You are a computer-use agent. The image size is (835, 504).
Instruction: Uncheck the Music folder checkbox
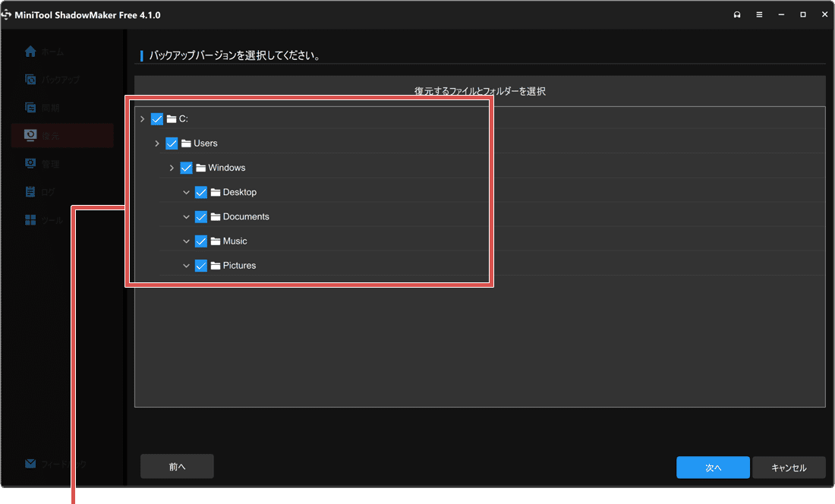[200, 241]
